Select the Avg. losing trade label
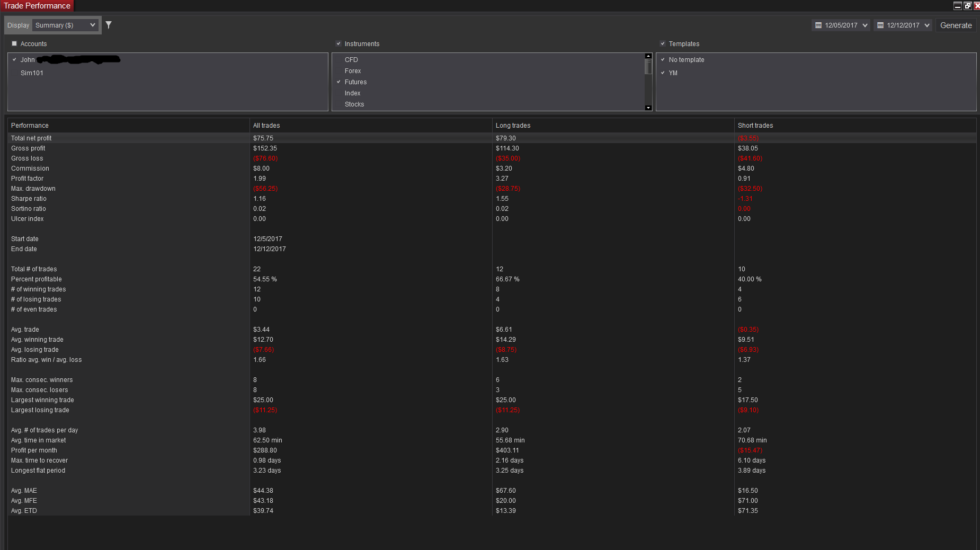This screenshot has width=980, height=550. 35,350
